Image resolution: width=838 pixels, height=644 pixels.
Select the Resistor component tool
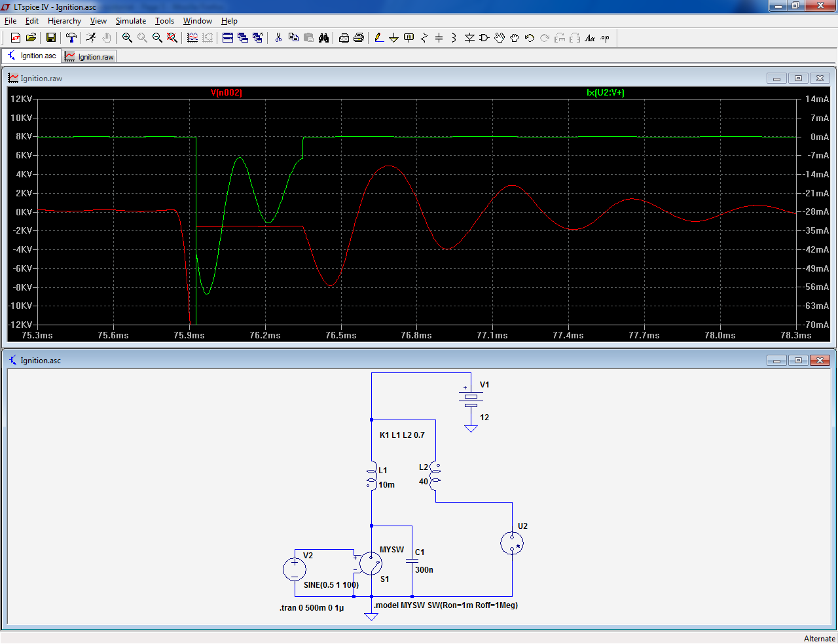point(424,38)
